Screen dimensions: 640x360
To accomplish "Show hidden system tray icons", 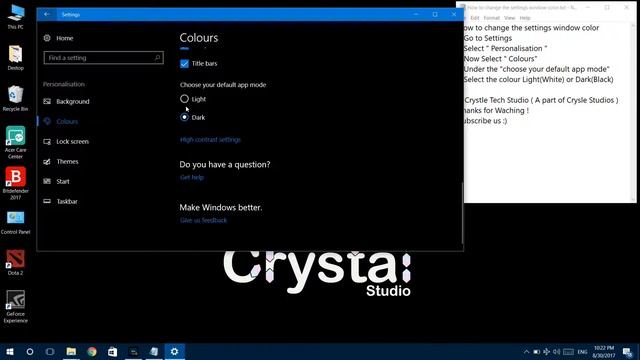I will (527, 352).
